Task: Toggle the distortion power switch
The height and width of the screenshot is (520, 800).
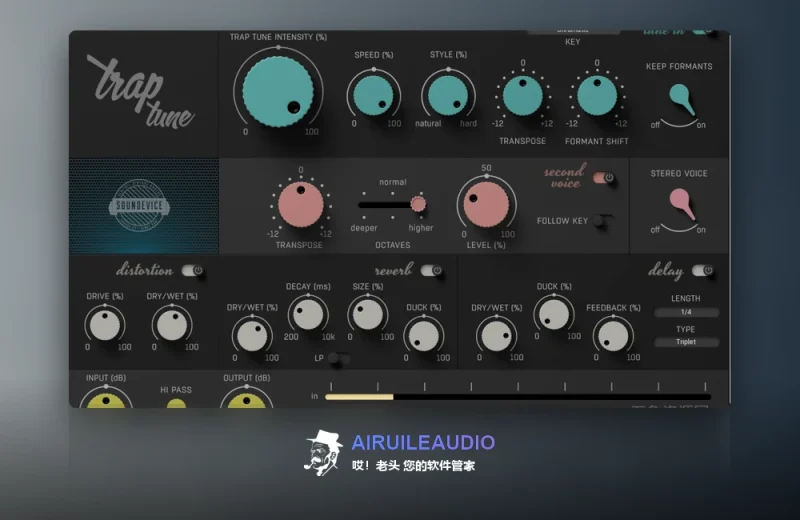Action: [x=192, y=270]
